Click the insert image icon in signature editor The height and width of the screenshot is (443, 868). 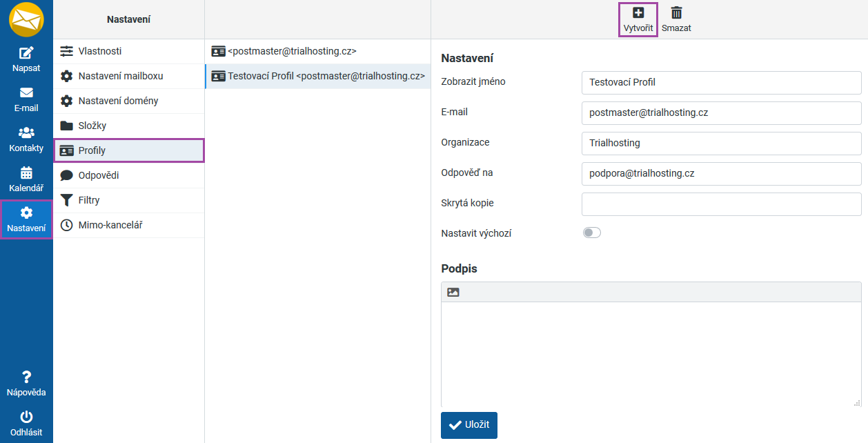pos(453,292)
